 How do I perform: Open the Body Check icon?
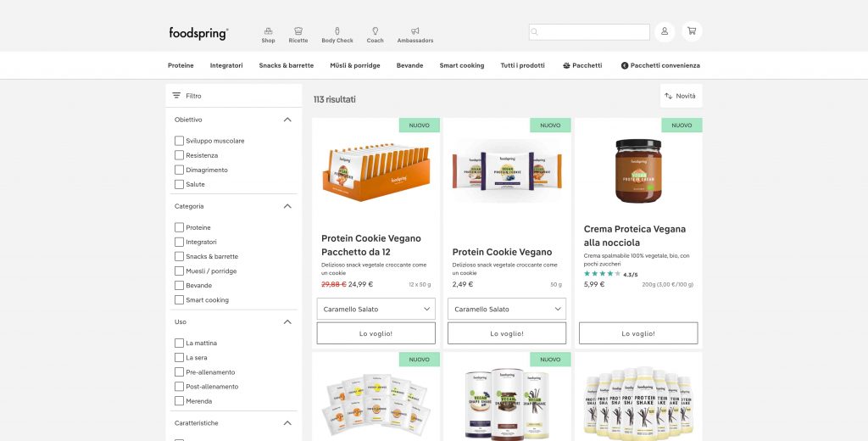337,31
